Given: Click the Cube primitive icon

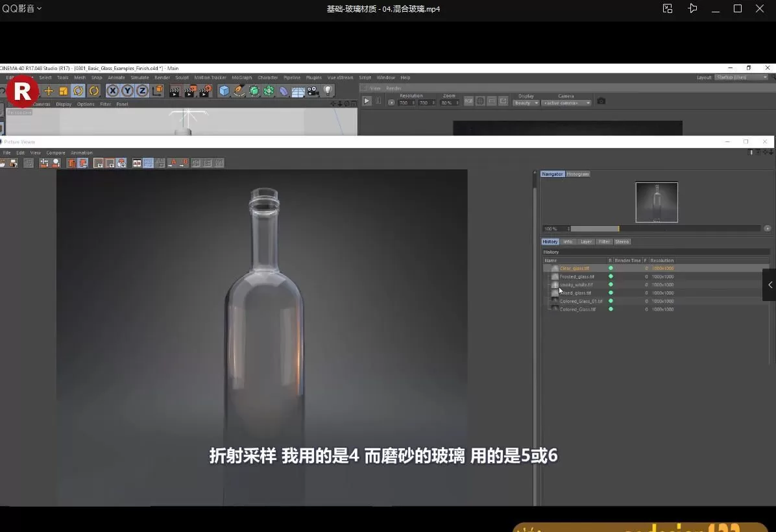Looking at the screenshot, I should click(224, 91).
